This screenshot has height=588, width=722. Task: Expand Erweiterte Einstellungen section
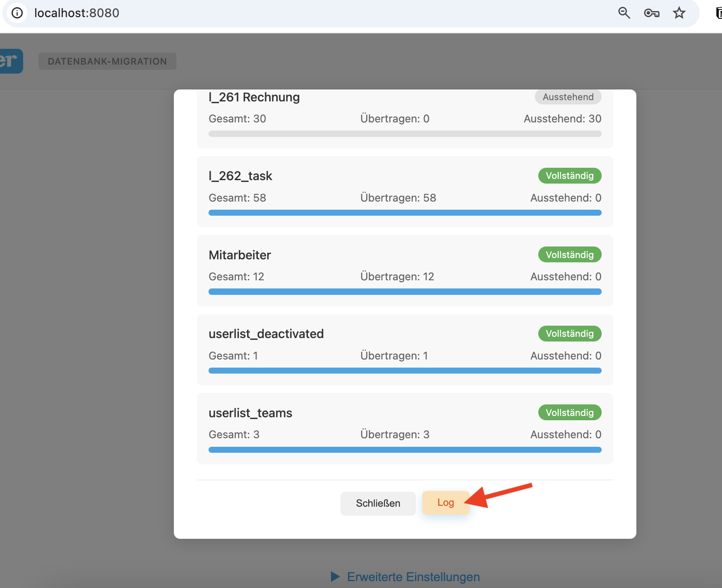click(x=405, y=577)
